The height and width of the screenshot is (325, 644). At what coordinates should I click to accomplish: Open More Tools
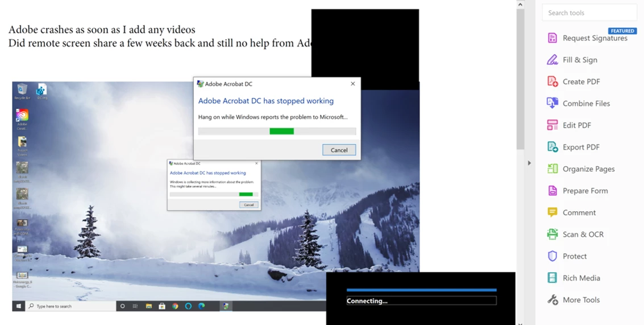click(x=574, y=299)
